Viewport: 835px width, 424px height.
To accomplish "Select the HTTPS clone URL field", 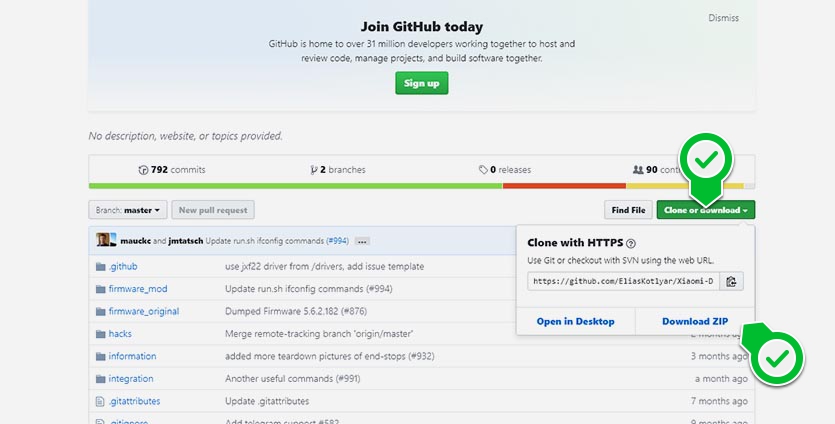I will [623, 282].
